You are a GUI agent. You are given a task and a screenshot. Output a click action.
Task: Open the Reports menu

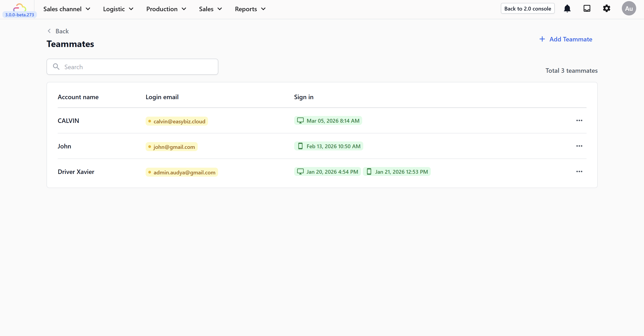[250, 9]
